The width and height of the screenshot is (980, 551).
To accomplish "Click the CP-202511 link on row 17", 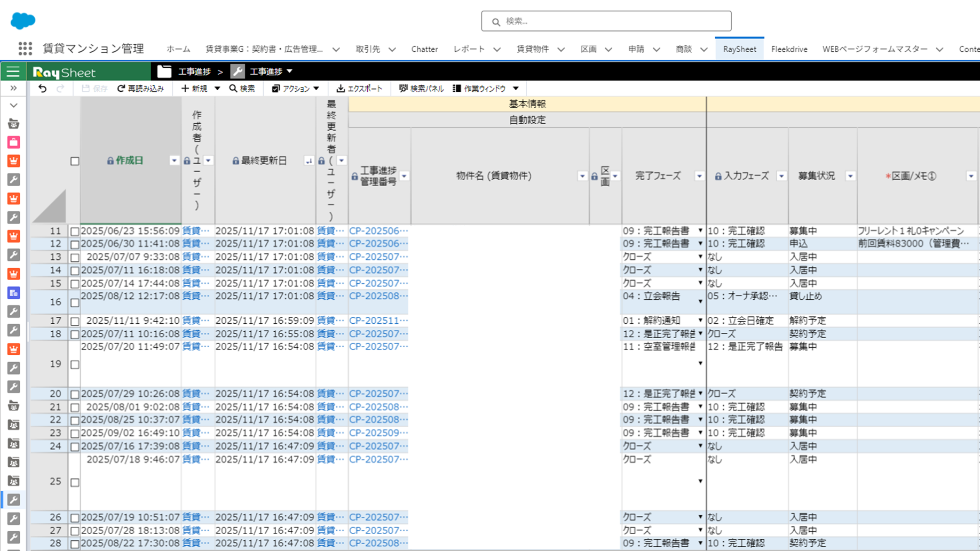I will (376, 320).
